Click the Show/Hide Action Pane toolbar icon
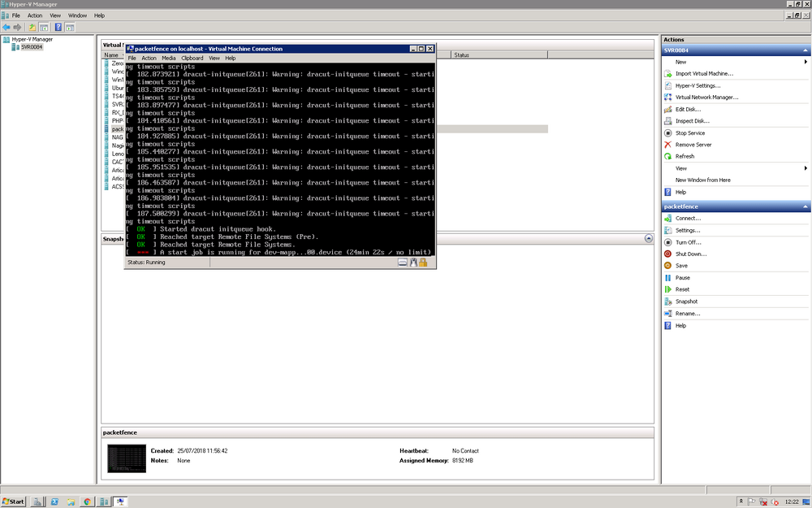This screenshot has height=508, width=812. 70,27
